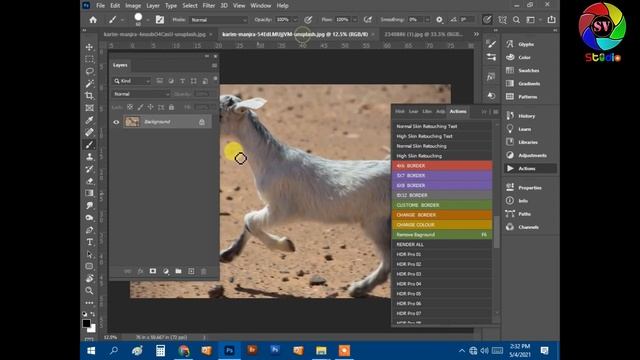This screenshot has width=640, height=360.
Task: Click the add layer mask icon
Action: pyautogui.click(x=153, y=271)
